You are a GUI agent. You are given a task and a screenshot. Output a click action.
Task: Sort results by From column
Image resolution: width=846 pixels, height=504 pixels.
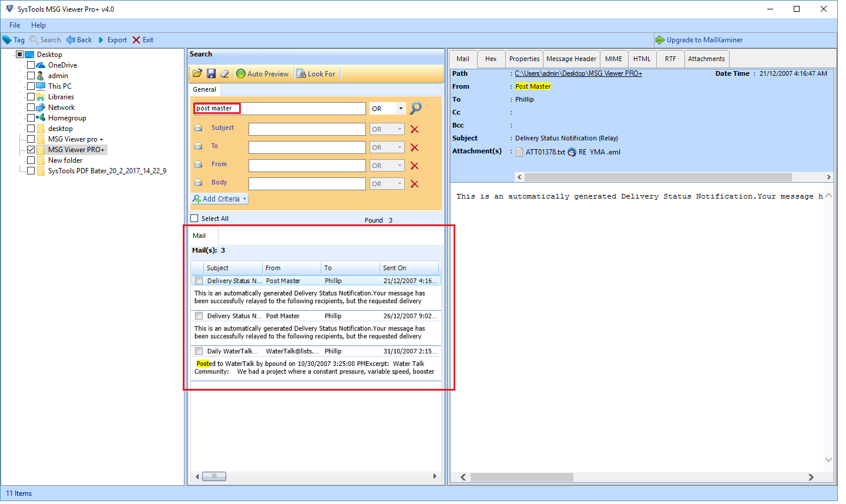[291, 268]
